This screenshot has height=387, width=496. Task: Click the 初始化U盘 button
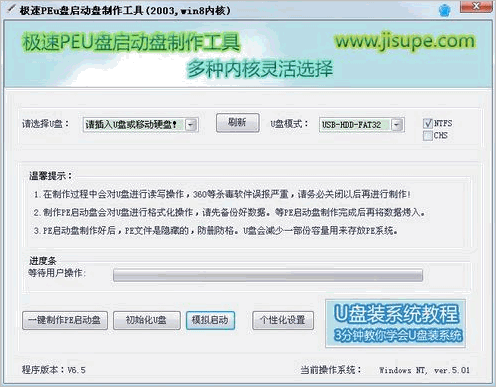coord(147,320)
